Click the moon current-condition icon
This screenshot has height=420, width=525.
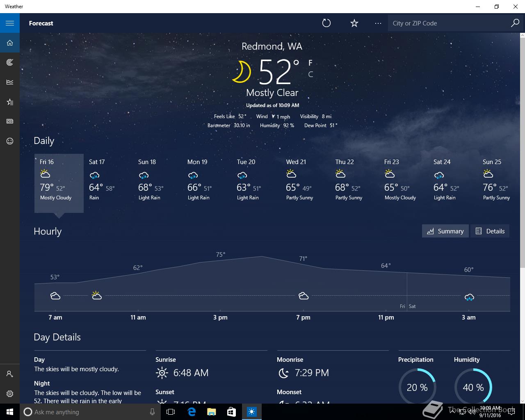point(242,72)
